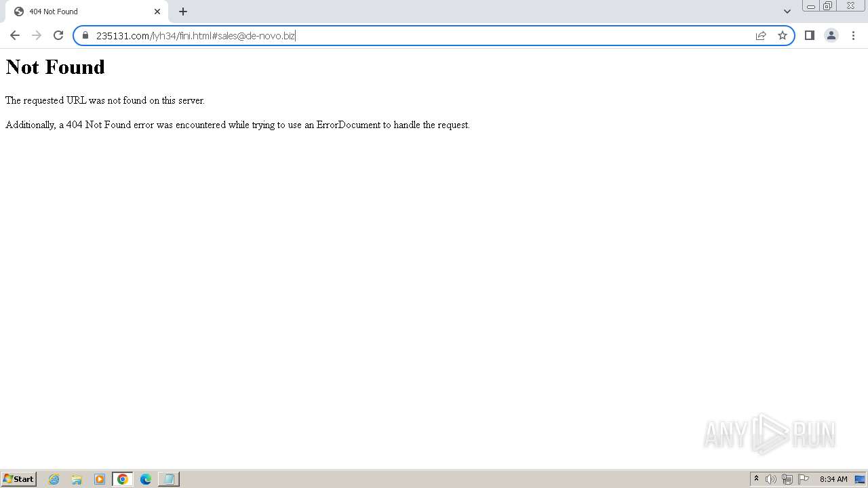868x488 pixels.
Task: Show desktop via tray corner button
Action: 860,479
